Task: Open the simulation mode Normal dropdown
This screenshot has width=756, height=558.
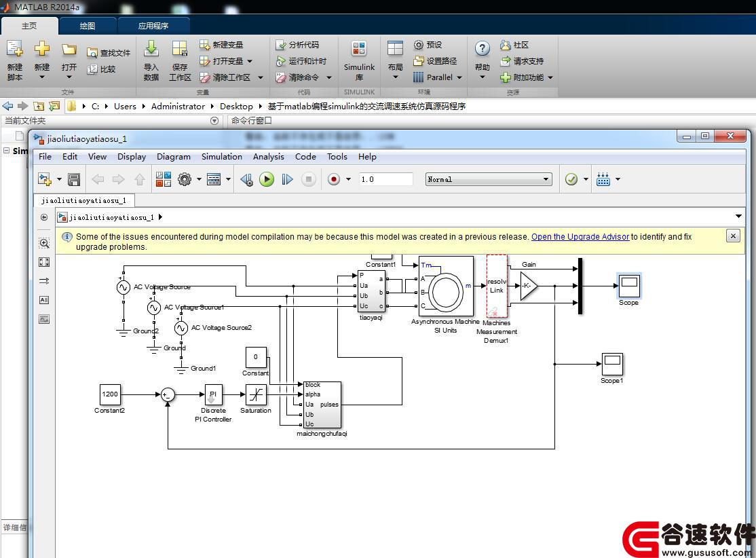Action: 489,179
